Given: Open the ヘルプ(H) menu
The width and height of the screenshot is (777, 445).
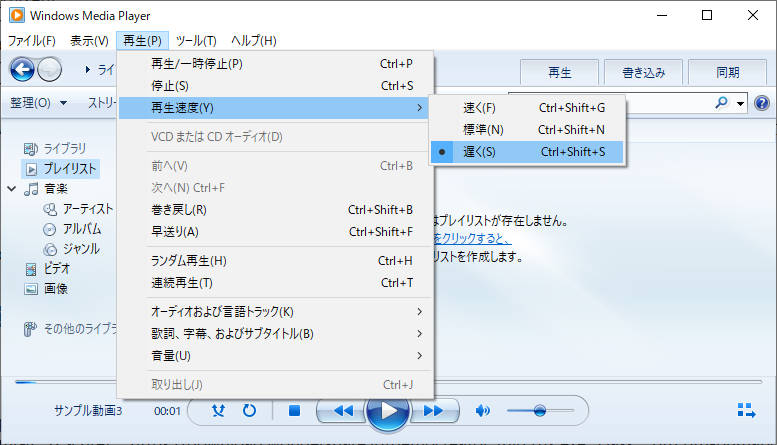Looking at the screenshot, I should click(254, 41).
